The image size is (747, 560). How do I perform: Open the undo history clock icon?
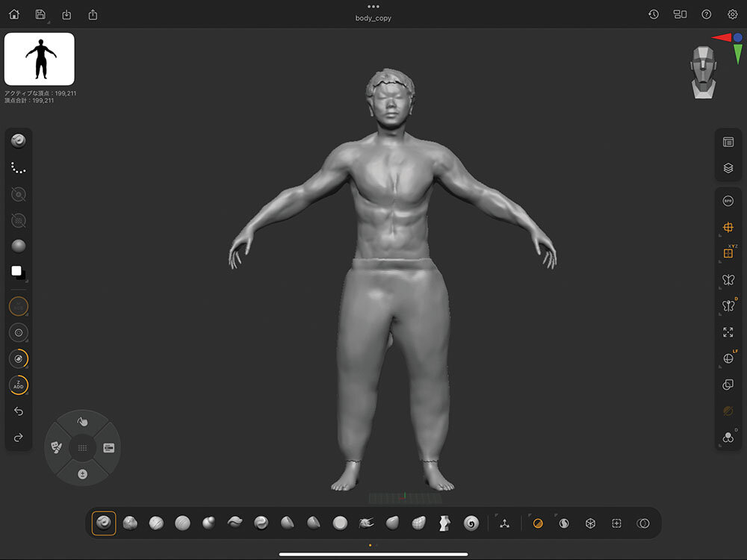tap(653, 14)
